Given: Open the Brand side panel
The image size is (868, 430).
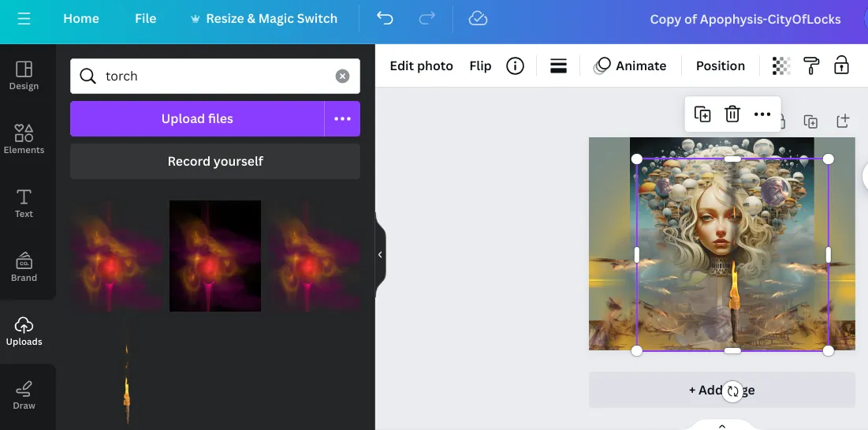Looking at the screenshot, I should pyautogui.click(x=24, y=267).
